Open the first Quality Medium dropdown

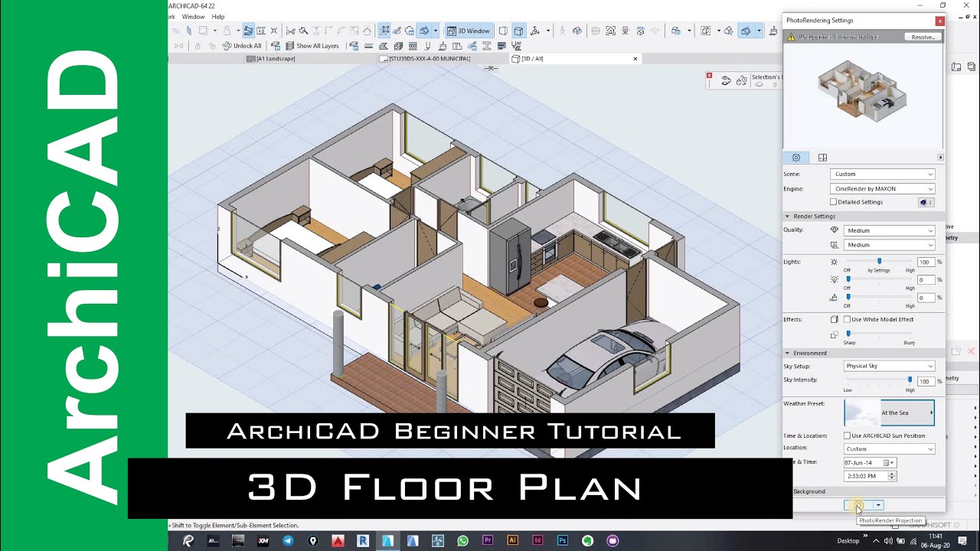tap(889, 230)
